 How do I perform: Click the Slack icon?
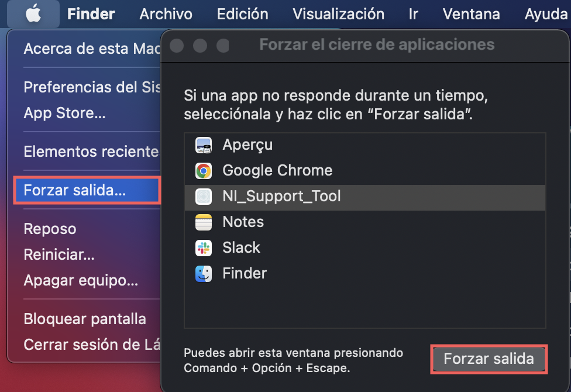click(x=202, y=247)
